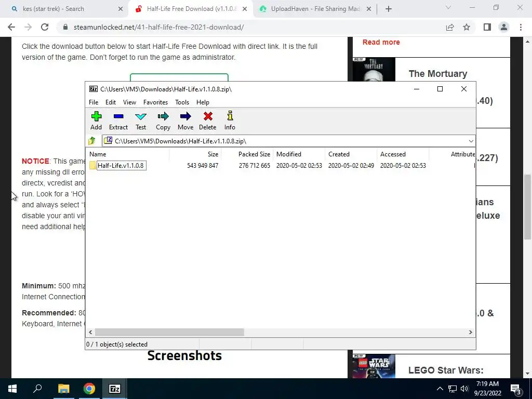The image size is (532, 399).
Task: Close the Half-Life Free Download tab
Action: pyautogui.click(x=245, y=9)
